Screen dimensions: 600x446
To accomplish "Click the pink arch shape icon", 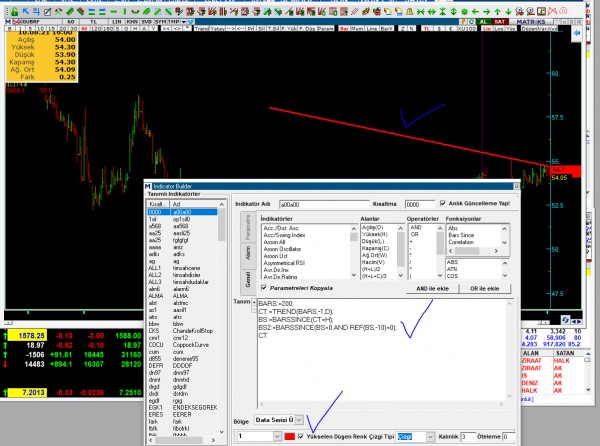I will (x=563, y=11).
